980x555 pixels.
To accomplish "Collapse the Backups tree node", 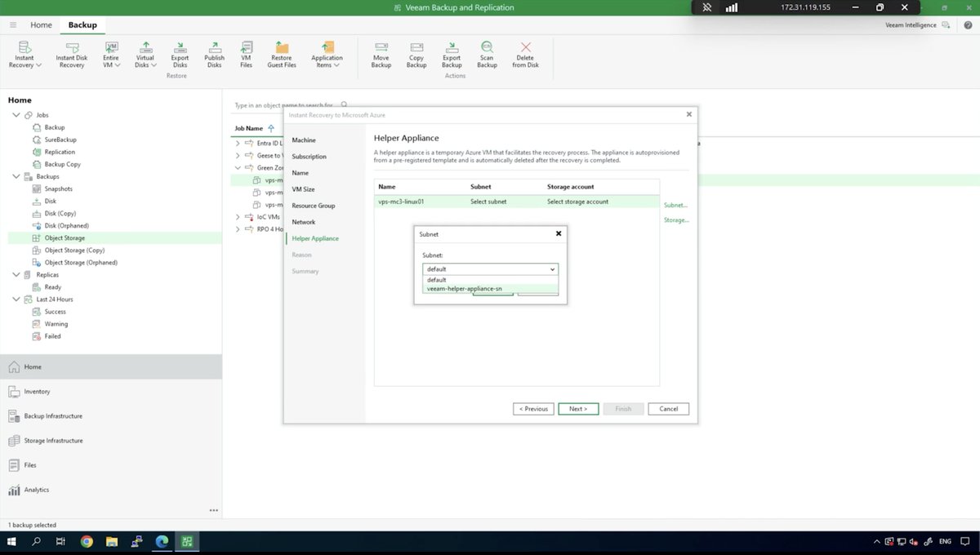I will pos(16,176).
